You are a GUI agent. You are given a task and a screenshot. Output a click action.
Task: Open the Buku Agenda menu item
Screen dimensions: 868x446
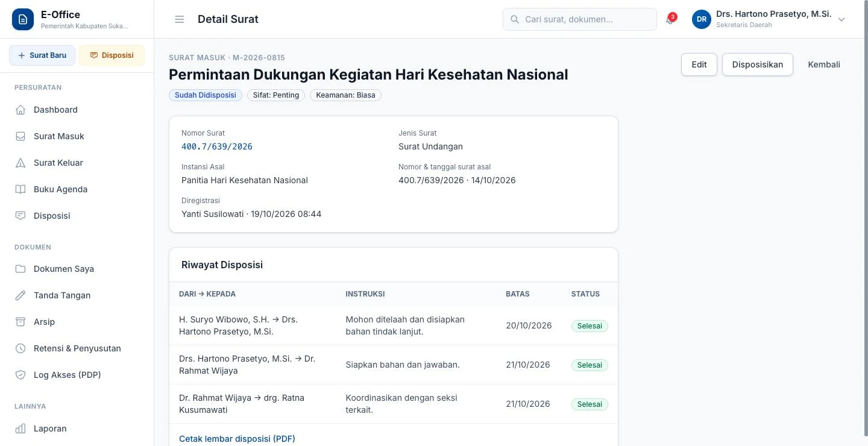click(77, 189)
